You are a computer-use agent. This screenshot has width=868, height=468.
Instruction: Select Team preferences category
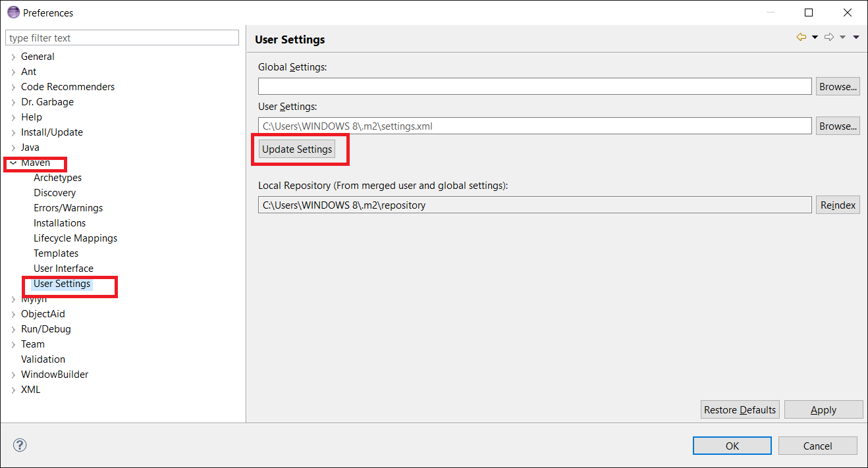coord(33,344)
